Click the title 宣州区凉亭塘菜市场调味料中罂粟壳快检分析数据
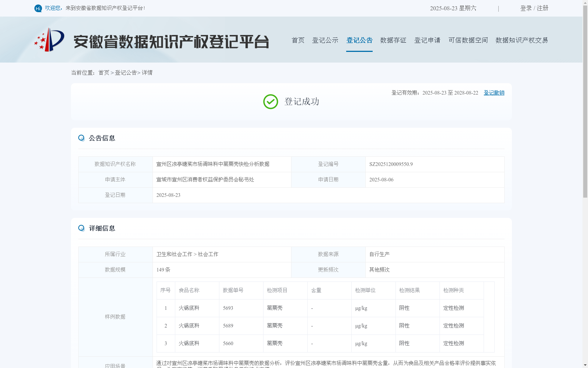 (213, 164)
